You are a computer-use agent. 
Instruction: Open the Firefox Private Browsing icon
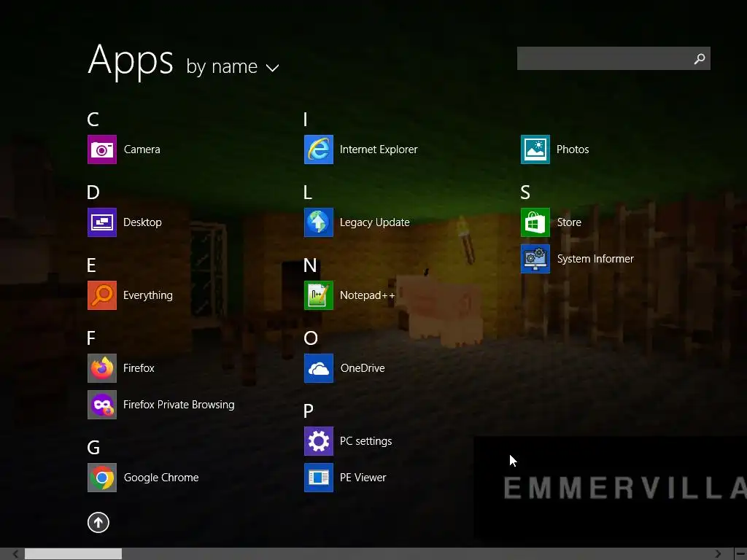click(x=102, y=405)
